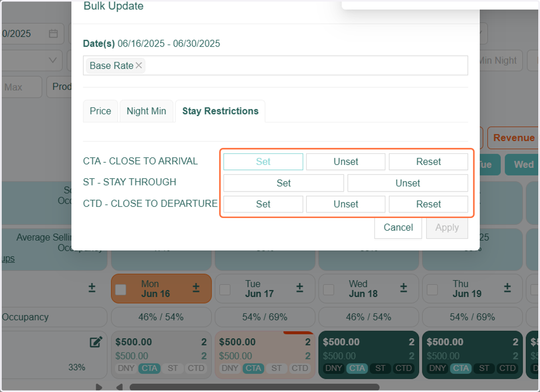Click the Cancel button
This screenshot has height=392, width=540.
(398, 228)
